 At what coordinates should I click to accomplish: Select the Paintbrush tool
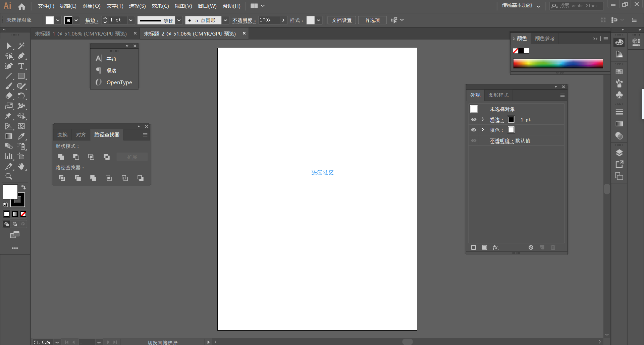pos(9,86)
